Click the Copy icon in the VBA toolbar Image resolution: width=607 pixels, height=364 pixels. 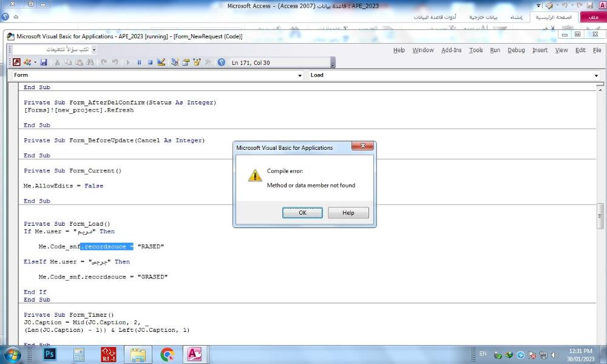point(68,62)
